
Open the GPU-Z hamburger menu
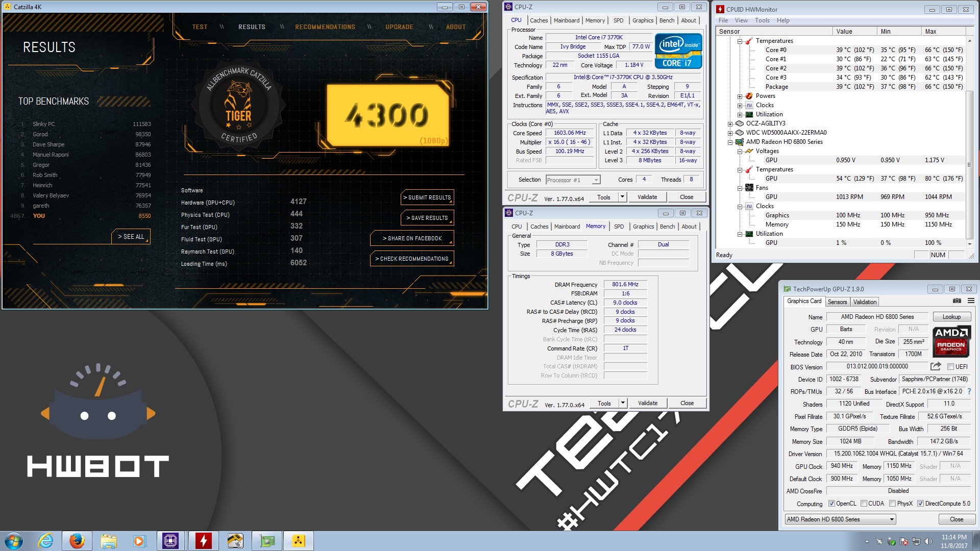[x=971, y=301]
